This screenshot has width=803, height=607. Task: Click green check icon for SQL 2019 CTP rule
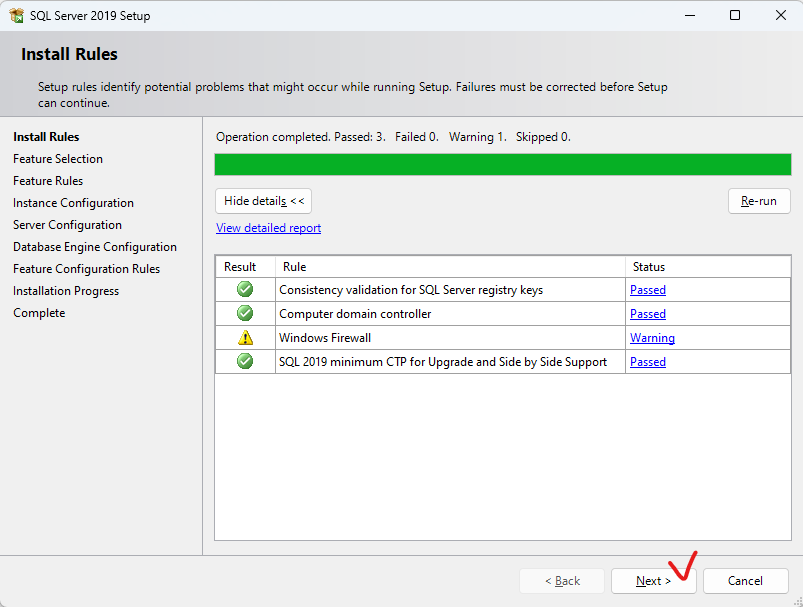coord(245,361)
